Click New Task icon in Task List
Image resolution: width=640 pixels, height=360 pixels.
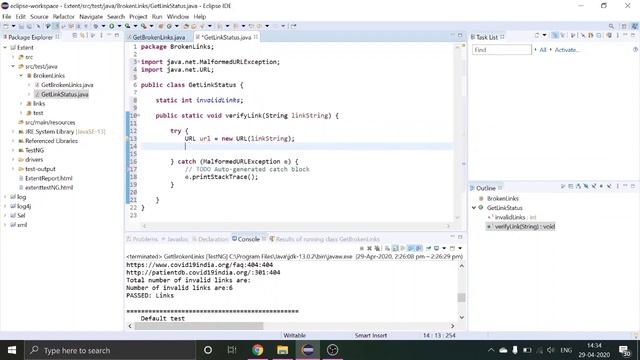pyautogui.click(x=537, y=36)
